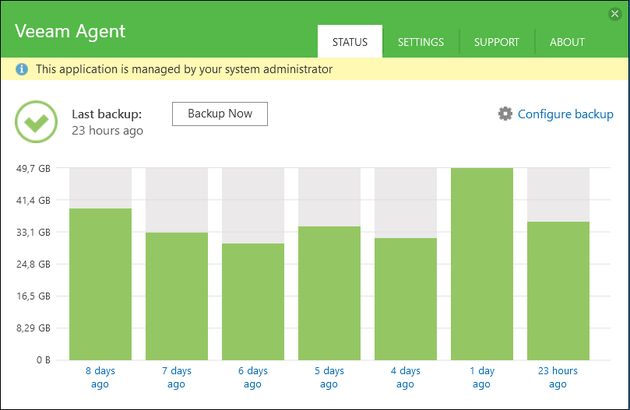This screenshot has height=410, width=630.
Task: Select the tallest bar for 1 day ago
Action: click(482, 264)
